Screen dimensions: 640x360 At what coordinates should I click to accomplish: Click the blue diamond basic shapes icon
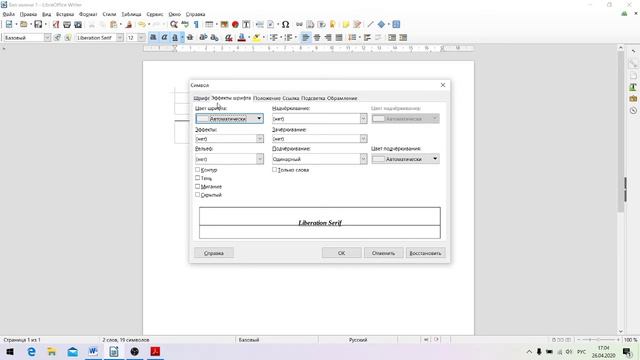[381, 24]
